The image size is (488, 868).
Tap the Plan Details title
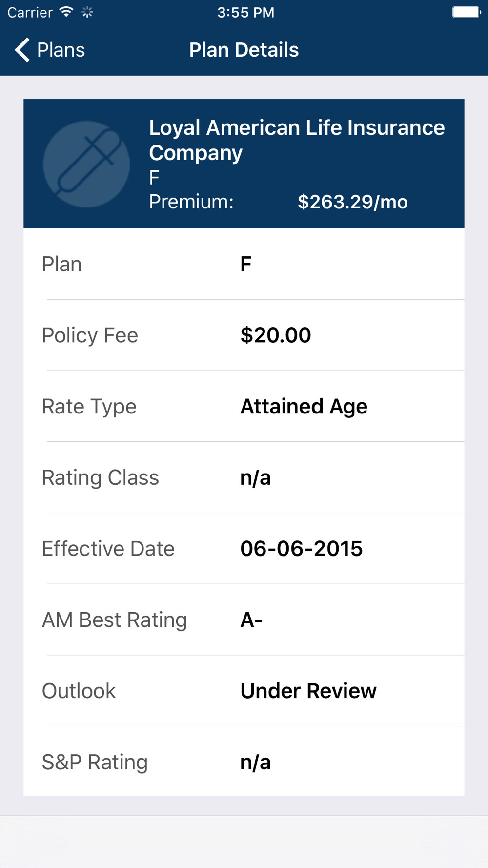(x=244, y=50)
